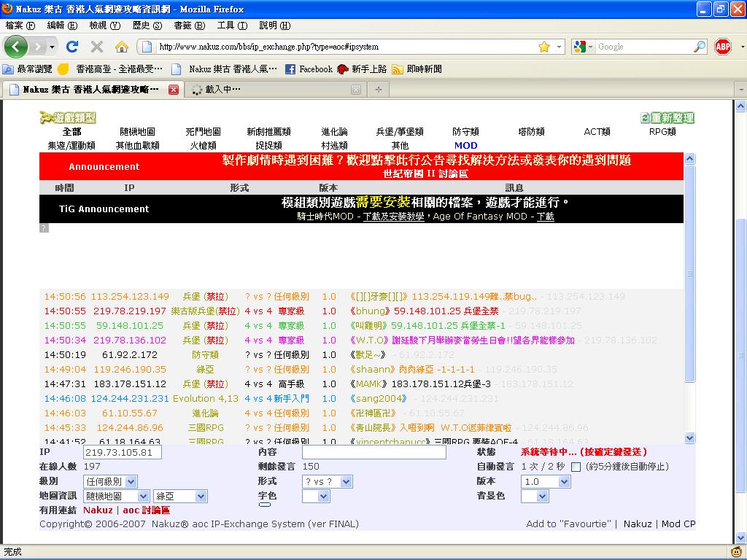Open the 版本 1.0 version dropdown
747x560 pixels.
tap(546, 481)
